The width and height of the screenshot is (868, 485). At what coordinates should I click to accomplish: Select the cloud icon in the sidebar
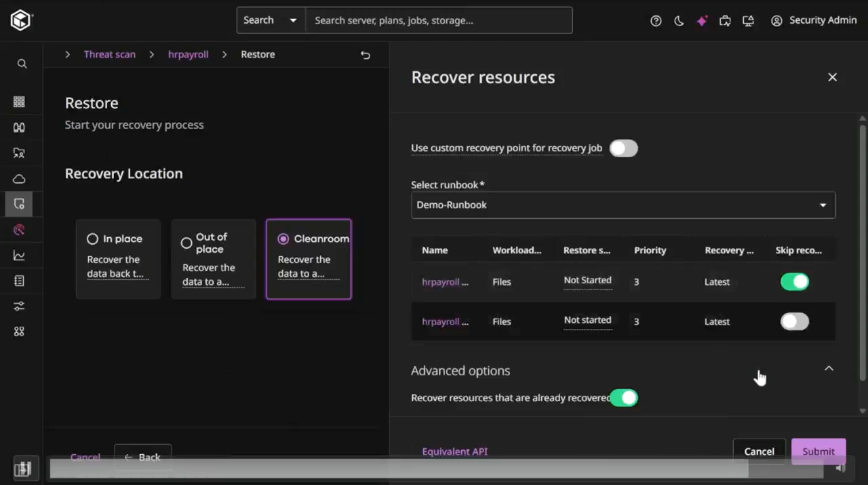(x=19, y=179)
